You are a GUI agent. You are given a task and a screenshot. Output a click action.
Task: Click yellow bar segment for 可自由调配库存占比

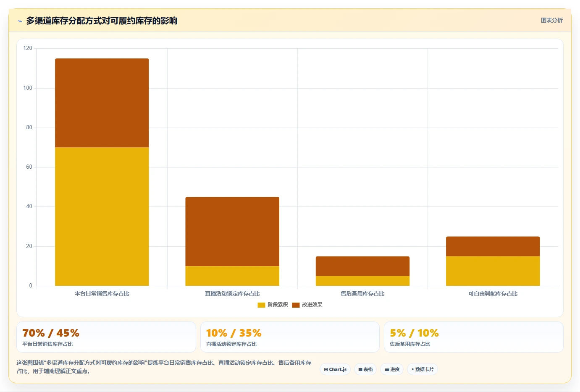pyautogui.click(x=493, y=271)
